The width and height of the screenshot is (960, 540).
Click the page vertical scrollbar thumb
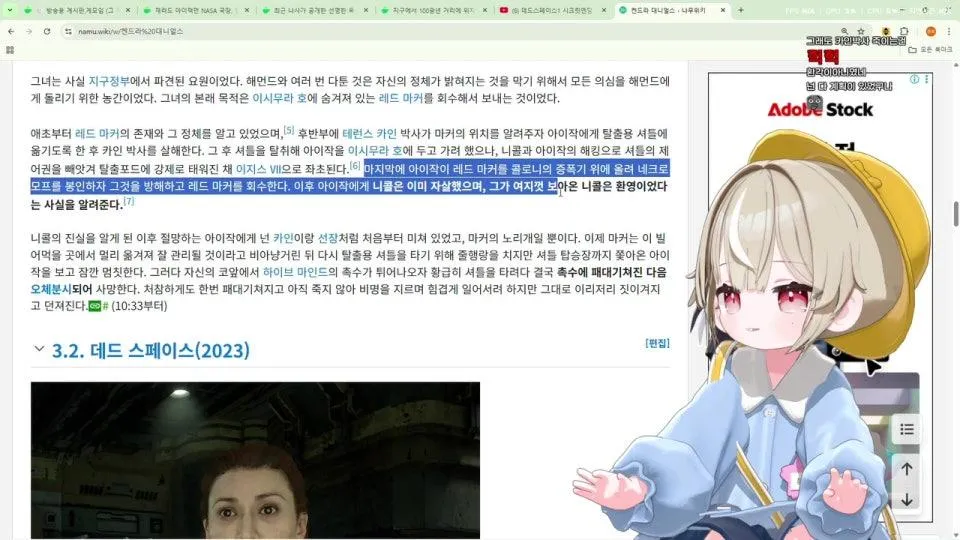[955, 214]
